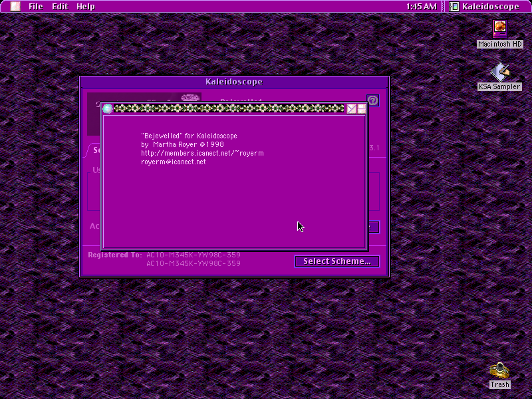532x399 pixels.
Task: Open the Apple menu icon
Action: (x=15, y=7)
